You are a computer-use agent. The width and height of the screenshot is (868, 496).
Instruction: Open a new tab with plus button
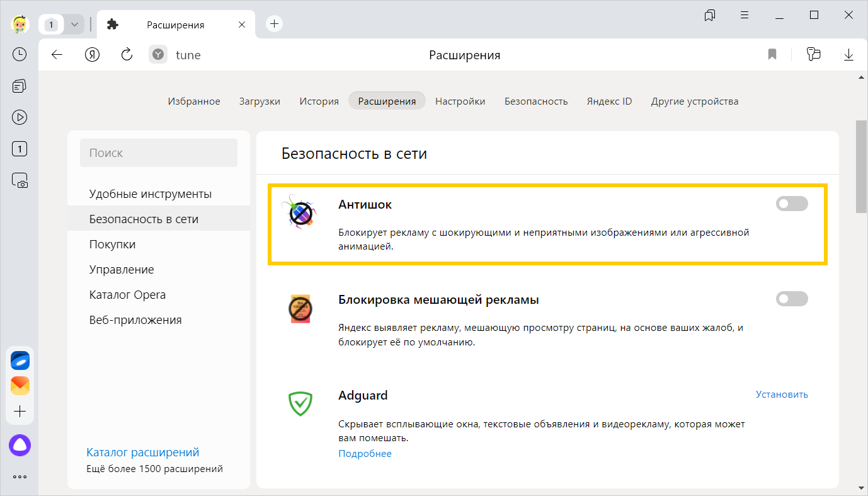(274, 24)
